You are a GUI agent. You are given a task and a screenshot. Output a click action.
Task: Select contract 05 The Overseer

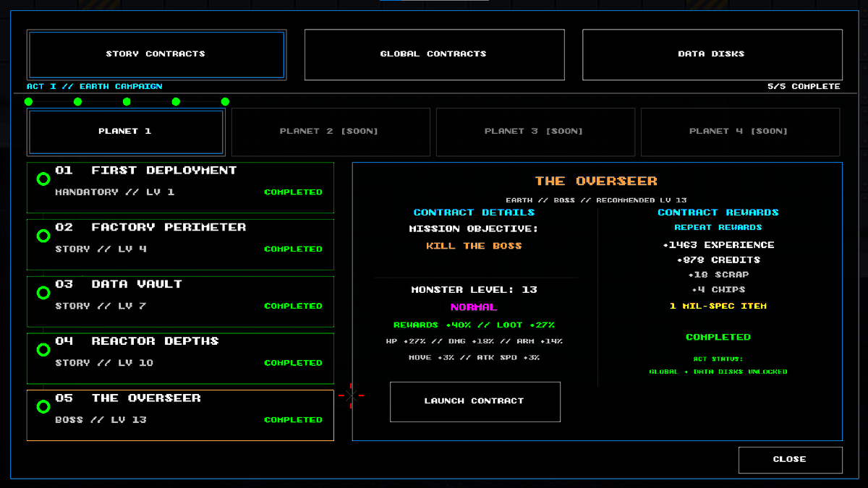[180, 416]
